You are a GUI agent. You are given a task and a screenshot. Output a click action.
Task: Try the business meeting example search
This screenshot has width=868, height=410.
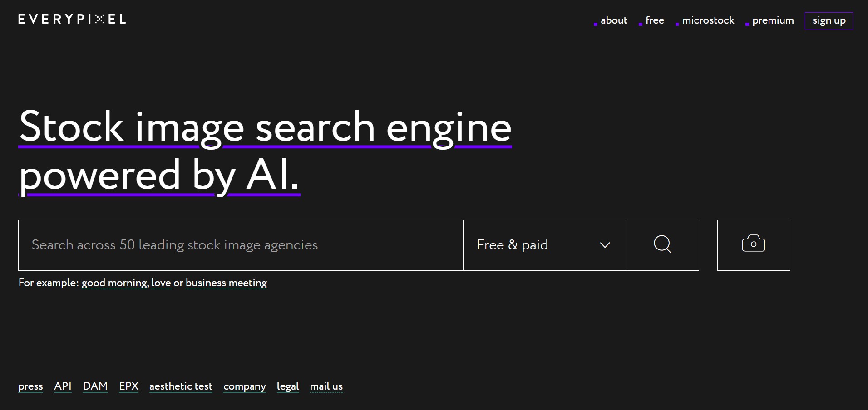226,283
